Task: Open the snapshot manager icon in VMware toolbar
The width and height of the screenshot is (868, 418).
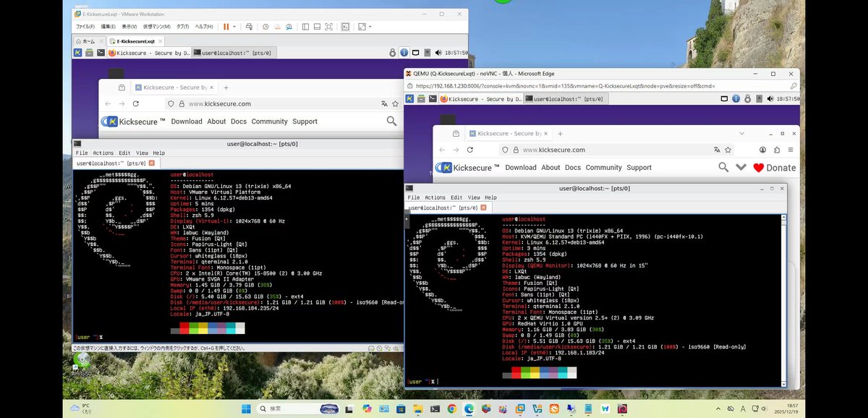Action: pyautogui.click(x=289, y=27)
